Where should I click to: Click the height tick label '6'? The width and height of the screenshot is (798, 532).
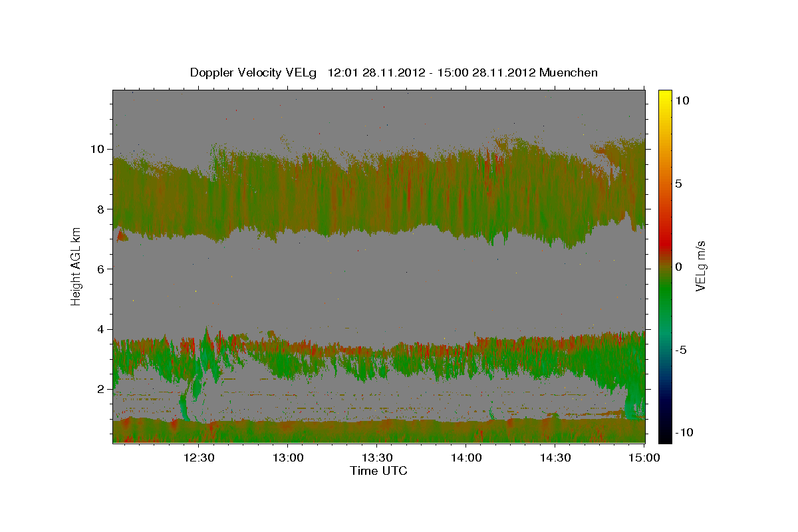click(x=101, y=269)
